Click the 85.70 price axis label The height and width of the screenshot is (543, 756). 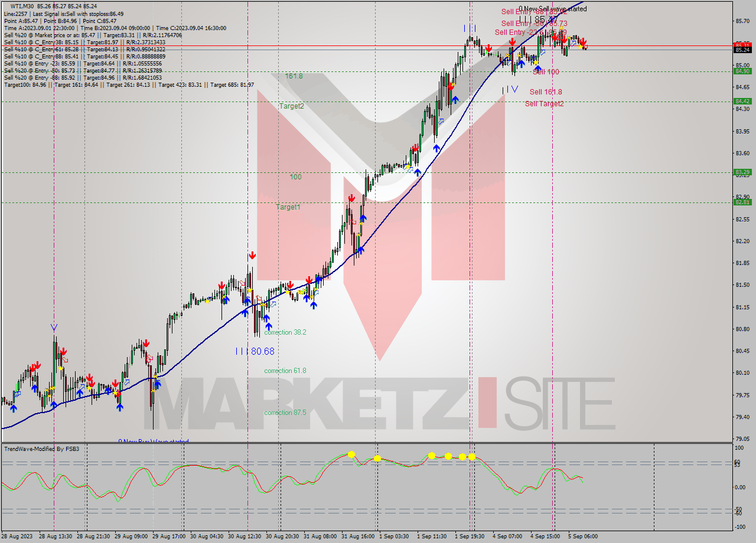click(x=742, y=21)
